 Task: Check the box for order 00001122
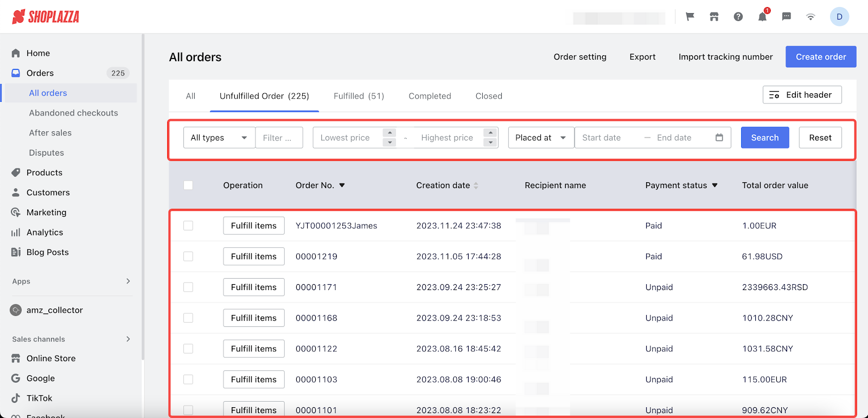tap(188, 349)
